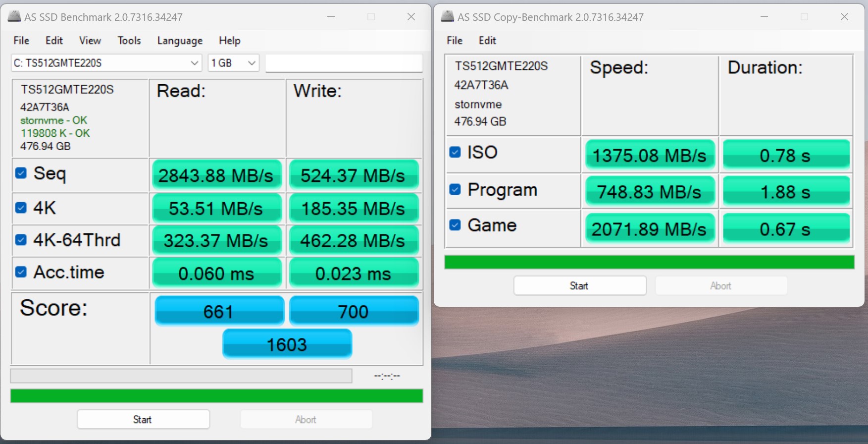Open the drive selection dropdown C: TS512GMTE220S
The height and width of the screenshot is (444, 868).
tap(106, 63)
